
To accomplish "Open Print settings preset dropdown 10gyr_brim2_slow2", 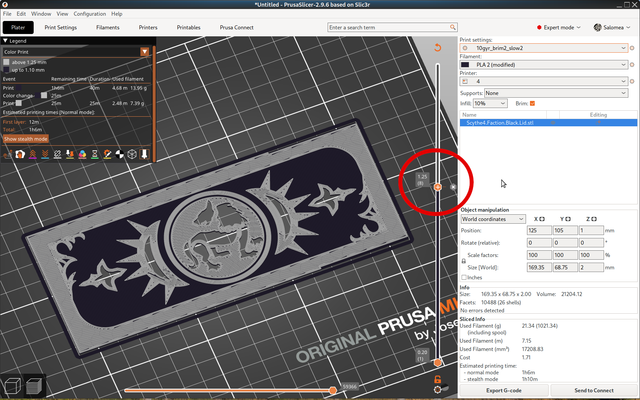I will (x=544, y=48).
